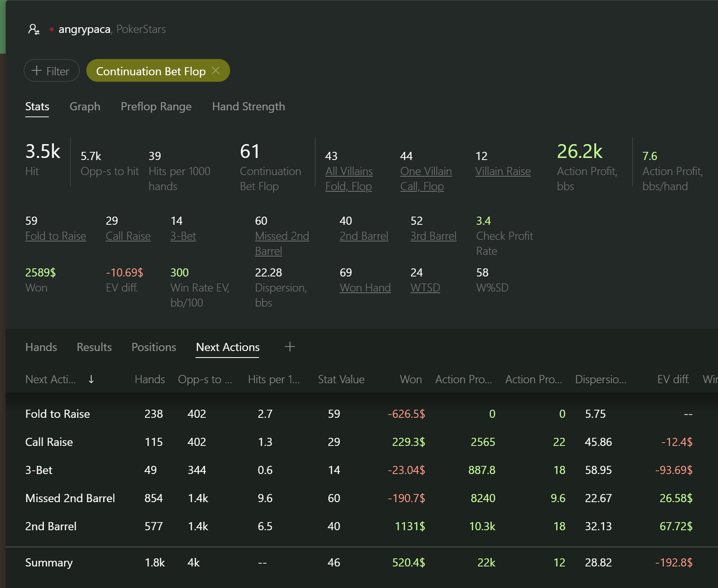Open the Filter button
The height and width of the screenshot is (588, 718).
[x=52, y=71]
